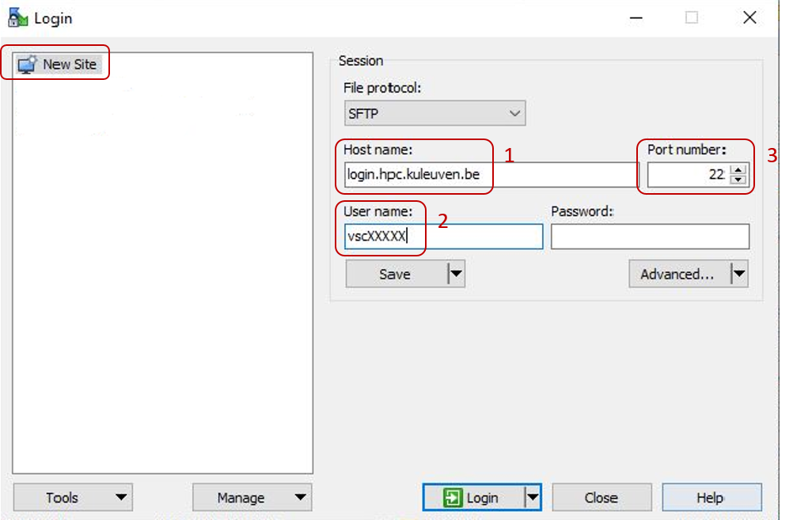Viewport: 812px width, 520px height.
Task: Increase port number with up arrow
Action: 738,169
